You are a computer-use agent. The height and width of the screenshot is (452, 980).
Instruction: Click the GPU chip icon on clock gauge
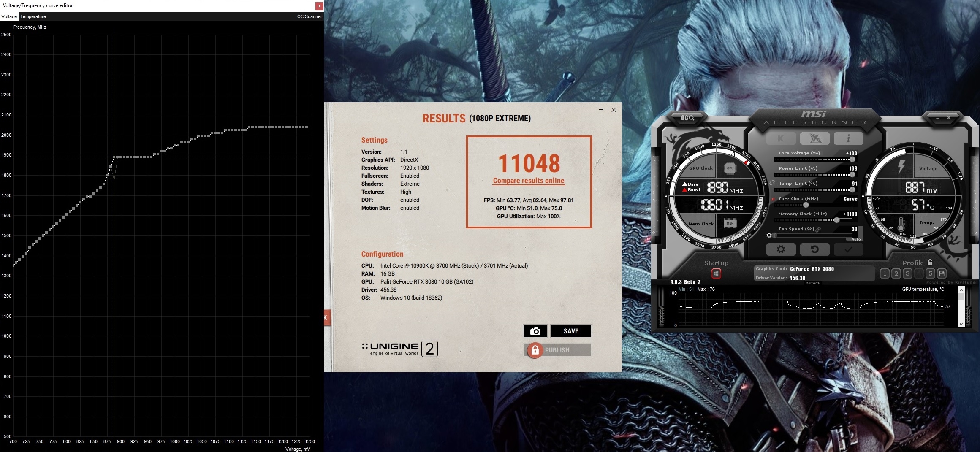point(730,168)
